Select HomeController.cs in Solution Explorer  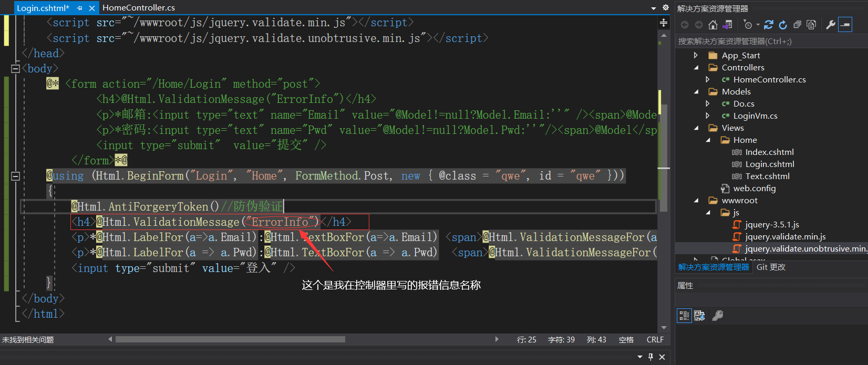(x=770, y=79)
